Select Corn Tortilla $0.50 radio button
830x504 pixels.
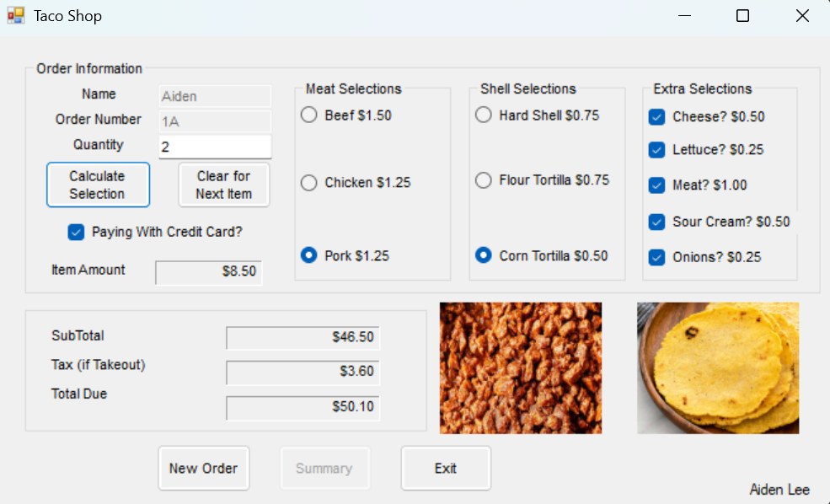(x=484, y=255)
